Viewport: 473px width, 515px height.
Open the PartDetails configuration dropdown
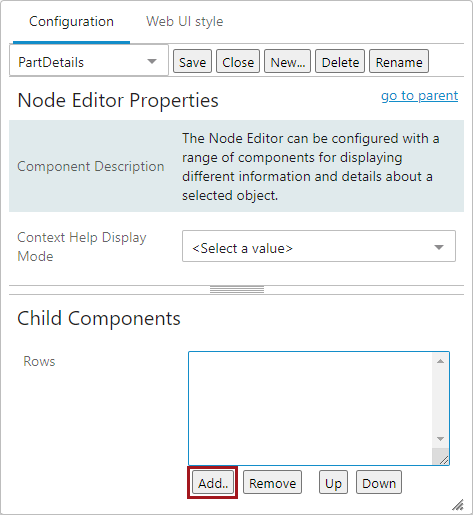point(89,61)
